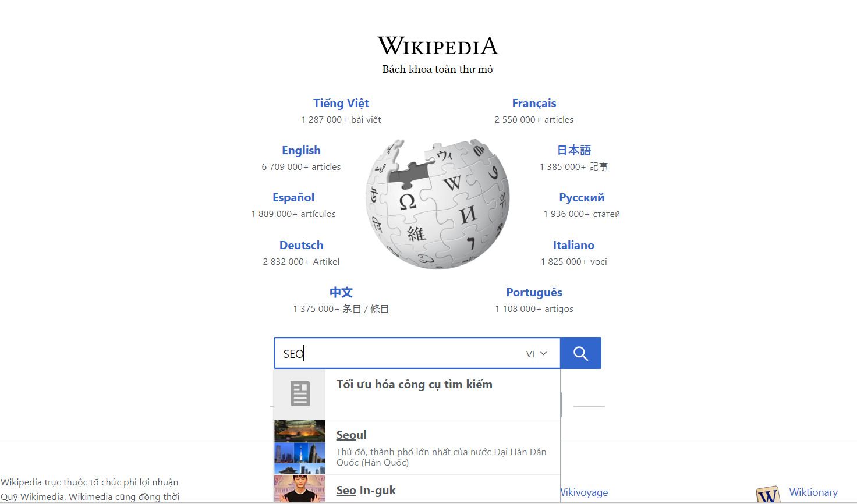The height and width of the screenshot is (504, 857).
Task: Visit the Español Wikipedia
Action: click(x=293, y=197)
